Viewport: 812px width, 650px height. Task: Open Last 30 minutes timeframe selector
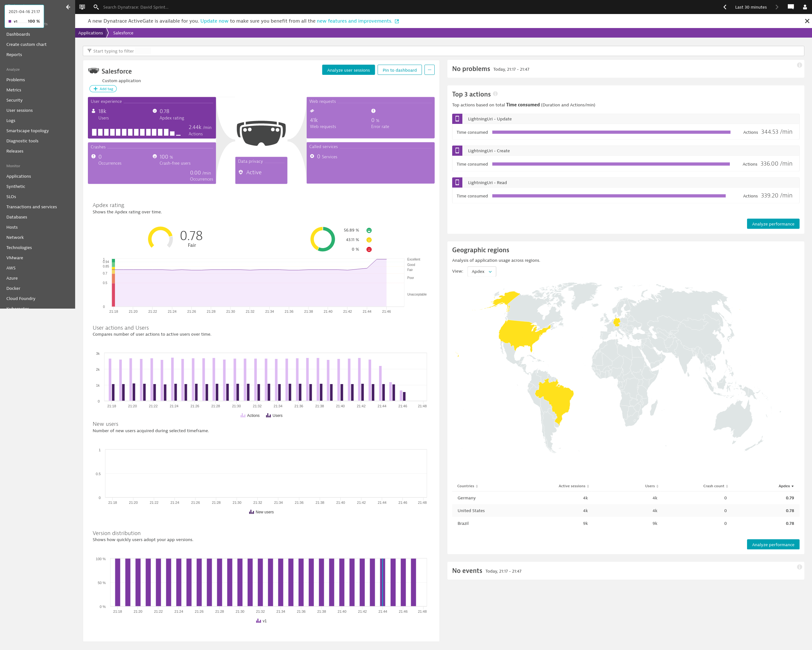tap(751, 7)
